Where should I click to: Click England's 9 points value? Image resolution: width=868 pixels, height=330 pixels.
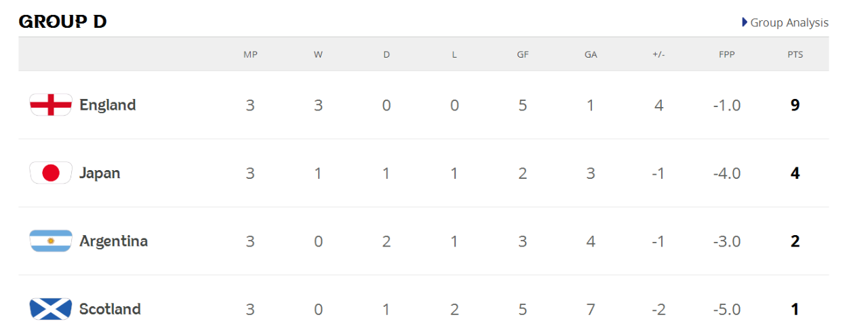tap(795, 105)
